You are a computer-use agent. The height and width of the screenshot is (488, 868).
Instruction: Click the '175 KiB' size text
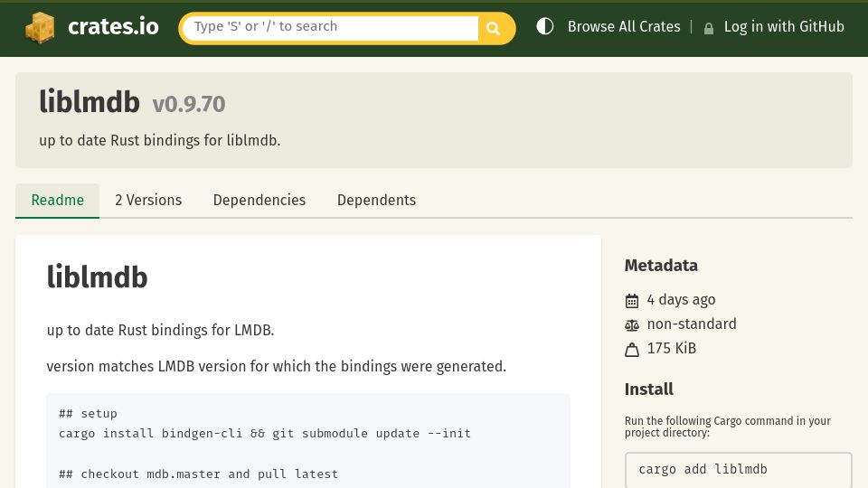[x=672, y=348]
